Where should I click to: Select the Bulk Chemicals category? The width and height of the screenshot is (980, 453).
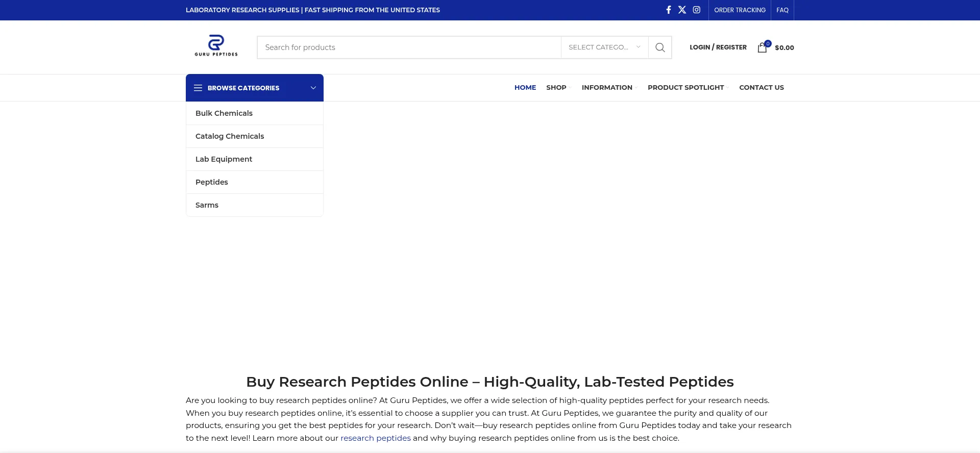[x=255, y=113]
